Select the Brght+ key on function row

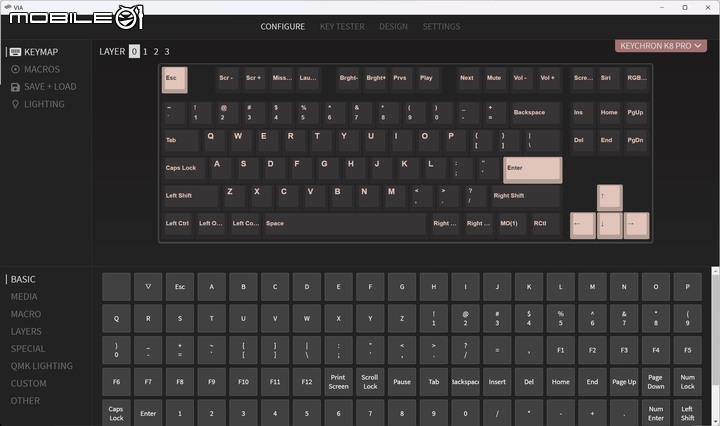coord(376,79)
